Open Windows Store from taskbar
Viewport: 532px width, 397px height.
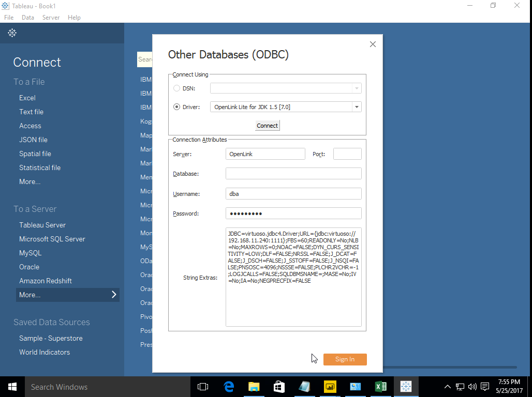279,387
